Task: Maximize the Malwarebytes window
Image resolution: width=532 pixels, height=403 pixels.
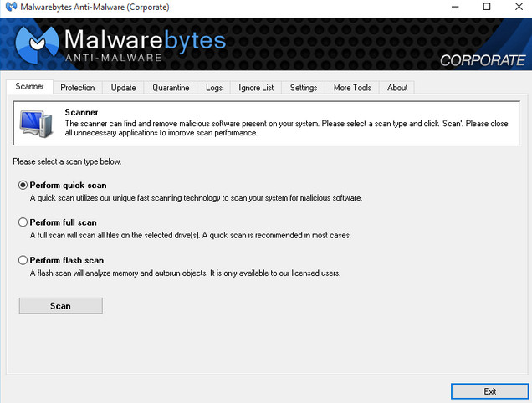Action: (x=487, y=7)
